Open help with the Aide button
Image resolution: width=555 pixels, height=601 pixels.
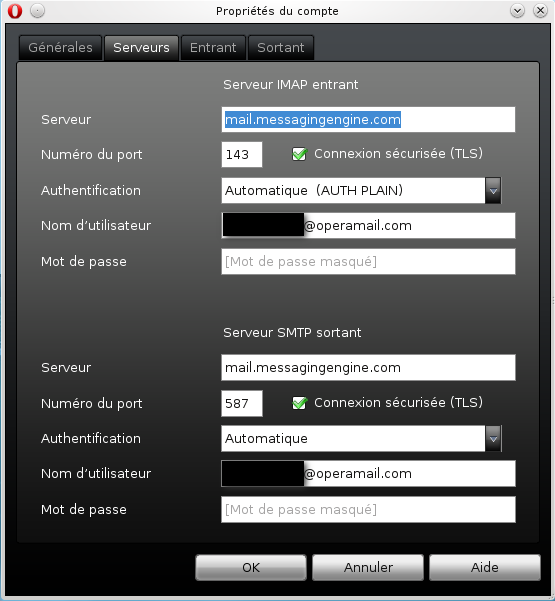(x=485, y=567)
